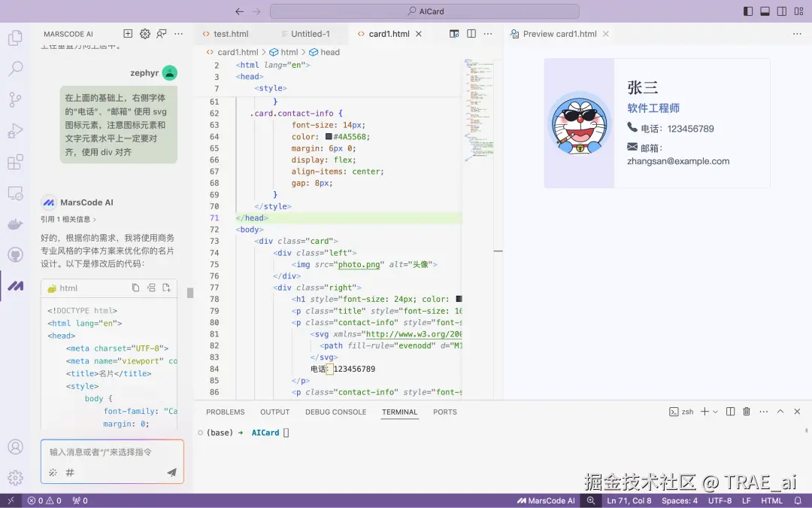The width and height of the screenshot is (812, 508).
Task: Open the Search view in activity bar
Action: coord(15,68)
